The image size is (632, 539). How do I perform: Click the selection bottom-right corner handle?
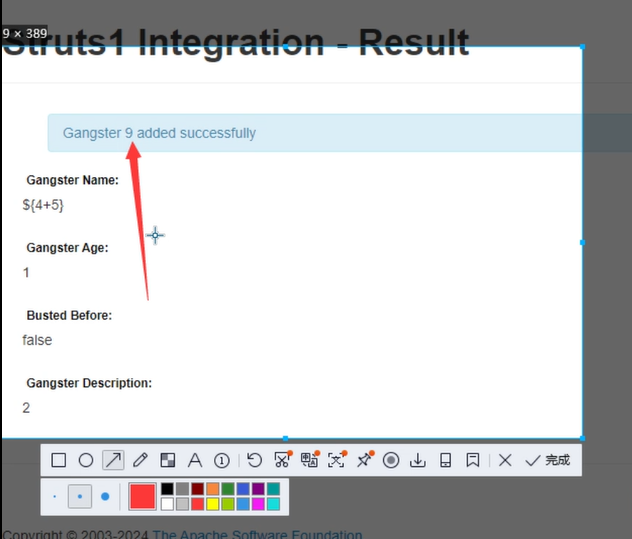pos(582,438)
